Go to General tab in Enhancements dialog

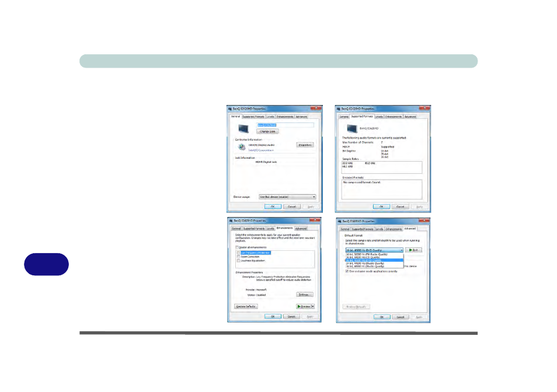click(236, 229)
